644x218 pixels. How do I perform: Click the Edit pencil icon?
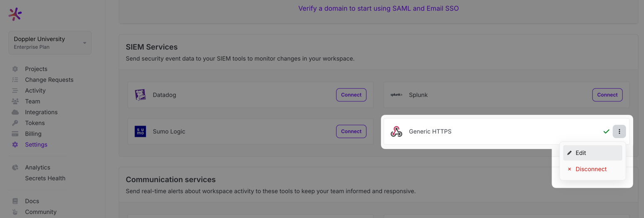(x=569, y=153)
